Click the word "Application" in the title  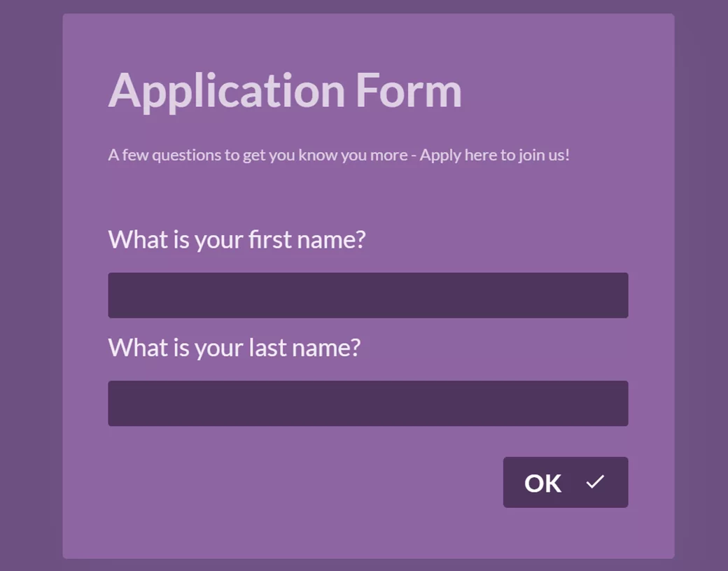227,90
